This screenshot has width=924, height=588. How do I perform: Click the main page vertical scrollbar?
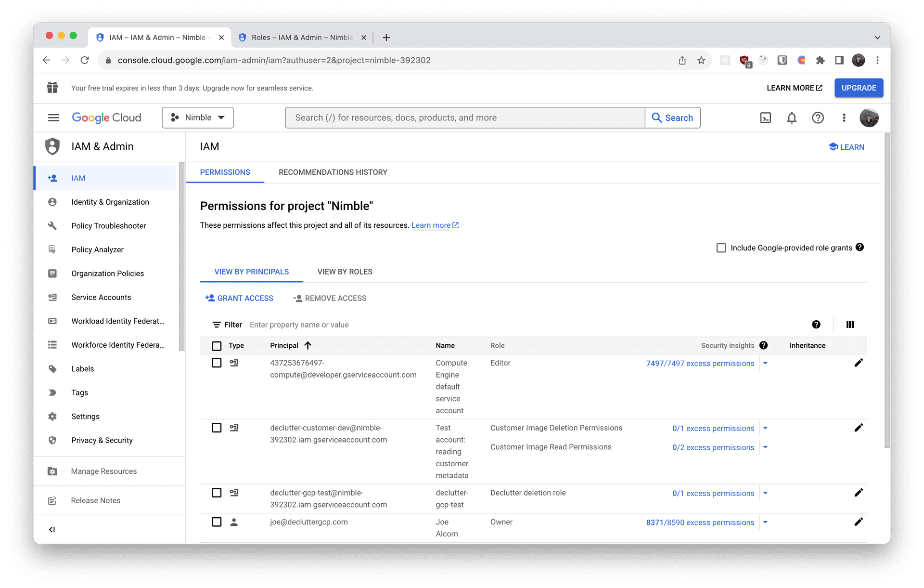pos(887,291)
